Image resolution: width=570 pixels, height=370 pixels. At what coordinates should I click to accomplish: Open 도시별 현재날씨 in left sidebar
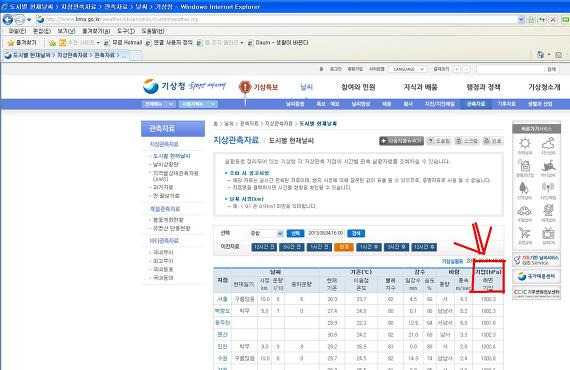(171, 156)
